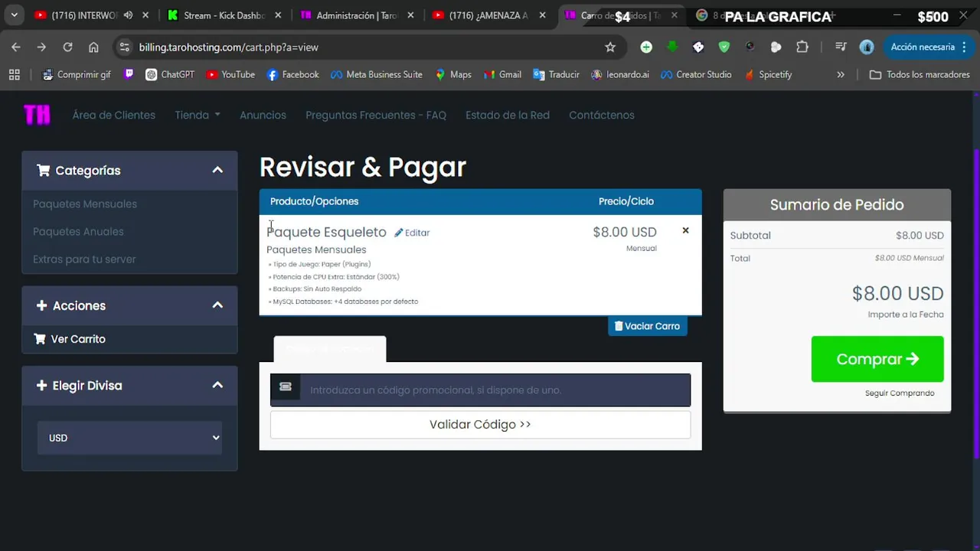
Task: Click the green Comprar button
Action: [x=877, y=359]
